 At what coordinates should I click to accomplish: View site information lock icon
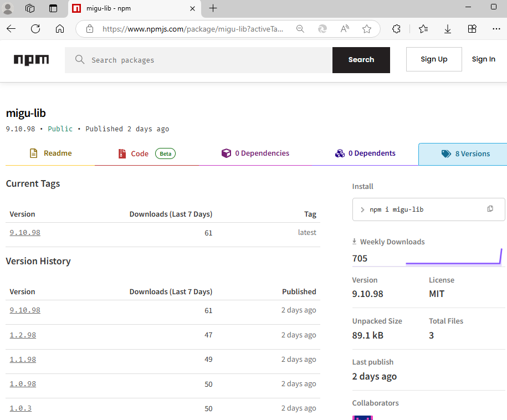tap(90, 29)
